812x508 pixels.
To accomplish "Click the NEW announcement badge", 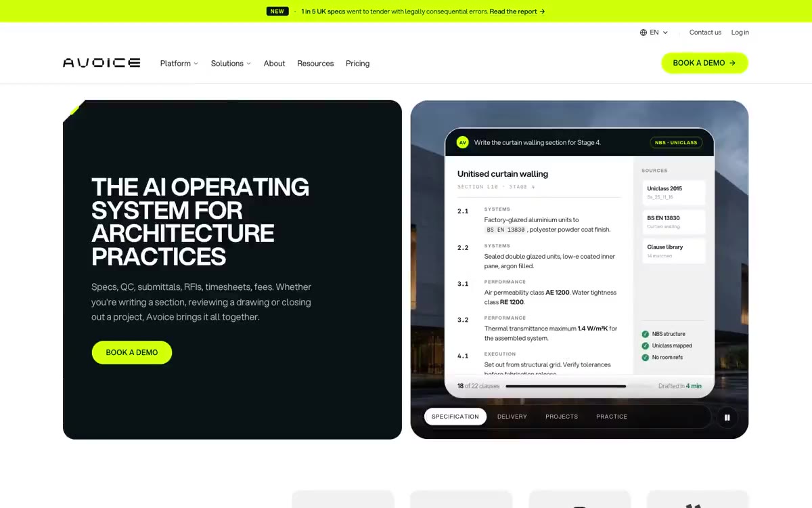I will (x=277, y=12).
